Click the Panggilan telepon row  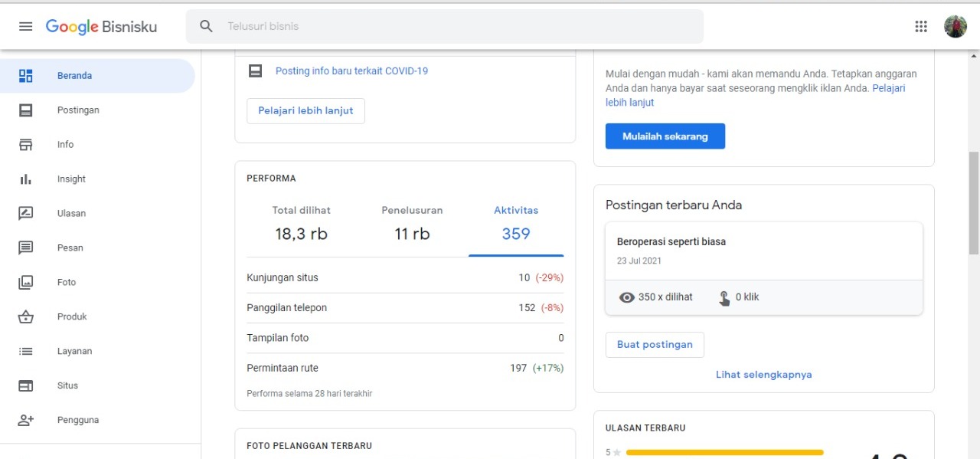click(405, 308)
